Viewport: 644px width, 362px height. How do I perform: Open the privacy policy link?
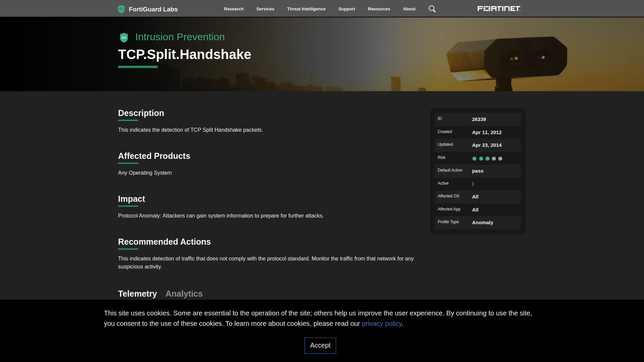[x=382, y=323]
